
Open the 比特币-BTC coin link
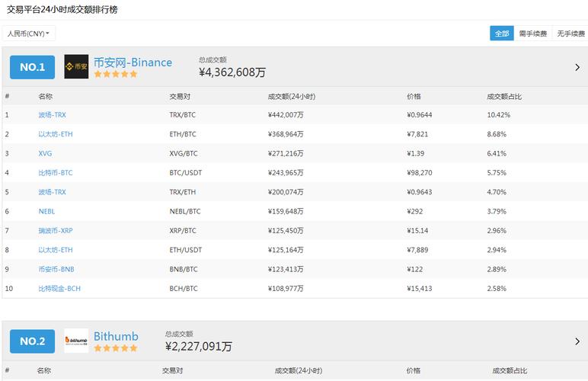coord(55,173)
